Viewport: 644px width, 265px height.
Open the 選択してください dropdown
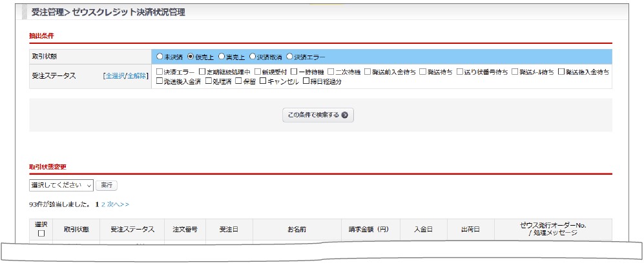(x=61, y=186)
